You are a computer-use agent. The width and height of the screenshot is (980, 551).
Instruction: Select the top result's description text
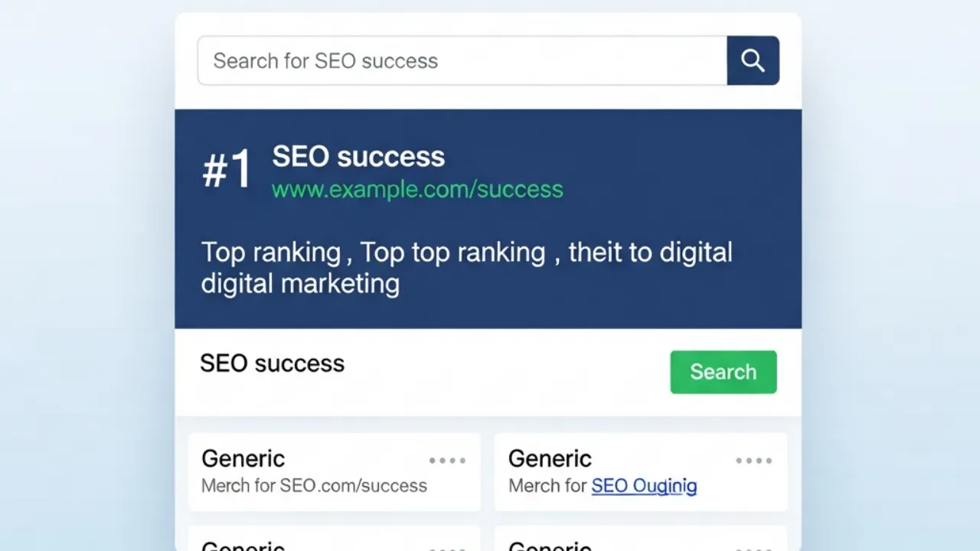coord(466,267)
